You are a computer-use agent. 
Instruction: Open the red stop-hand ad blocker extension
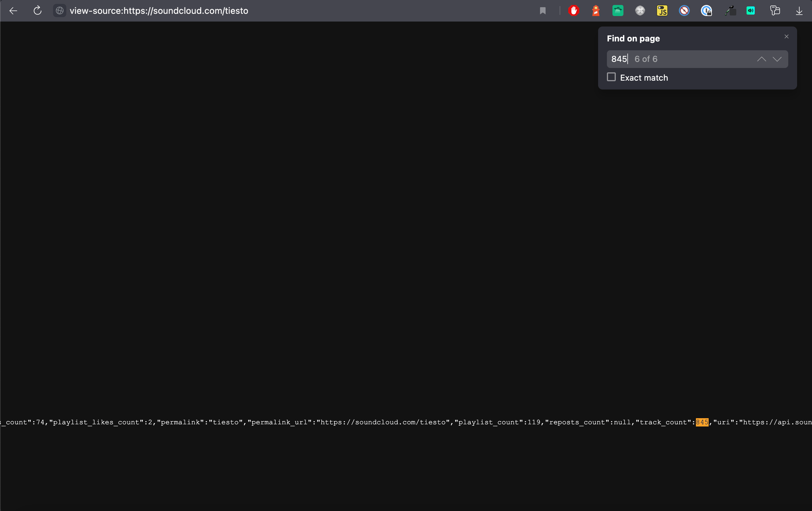574,10
